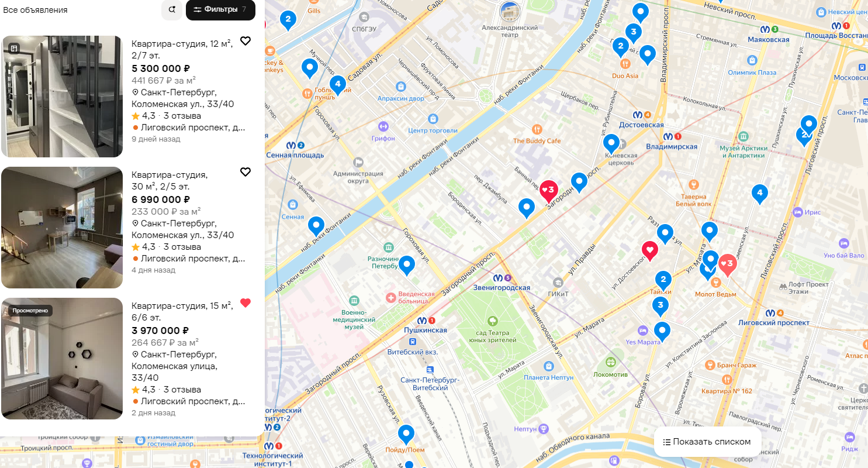This screenshot has width=868, height=468.
Task: Click the price 6 990 000 ₽
Action: coord(161,199)
